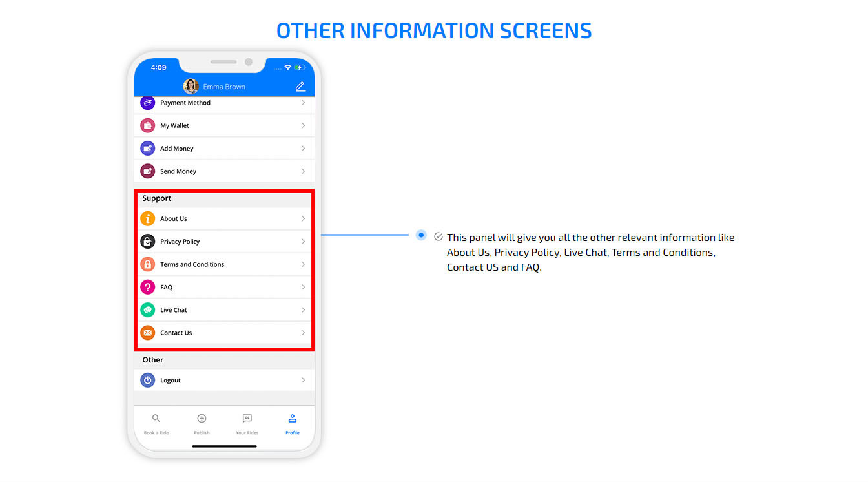Click the Logout power icon
The height and width of the screenshot is (482, 868).
point(148,381)
